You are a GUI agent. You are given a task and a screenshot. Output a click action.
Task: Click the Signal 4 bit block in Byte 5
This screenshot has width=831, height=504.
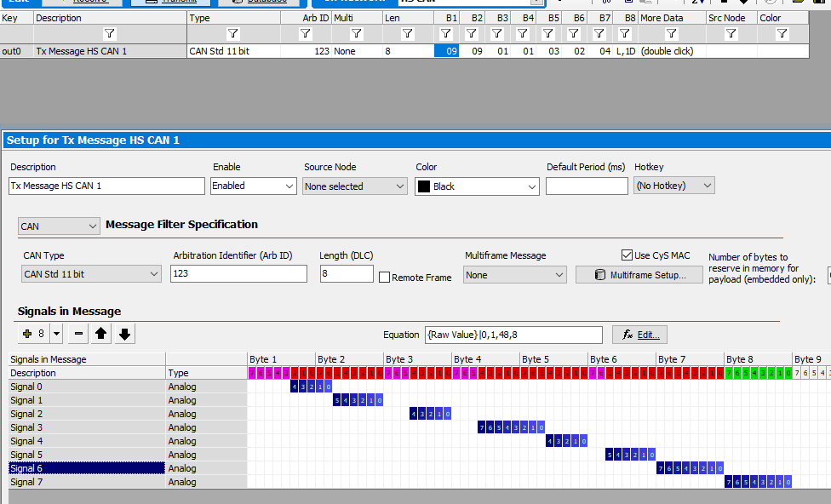tap(566, 442)
